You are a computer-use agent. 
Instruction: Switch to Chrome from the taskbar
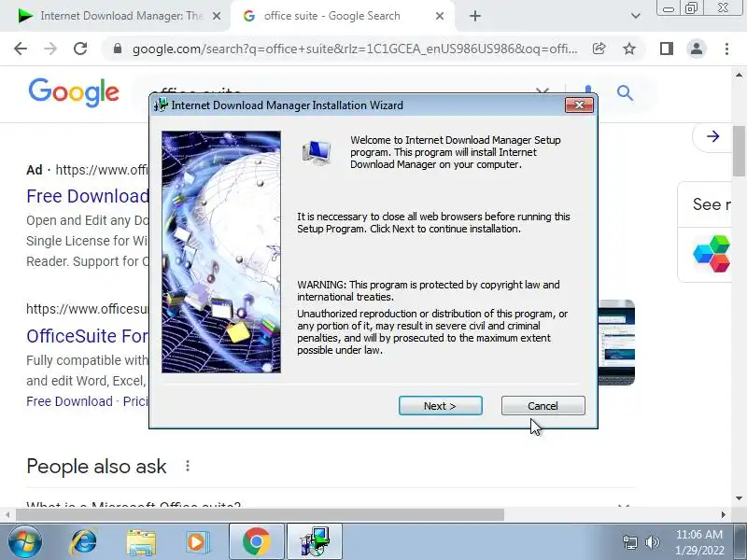257,542
